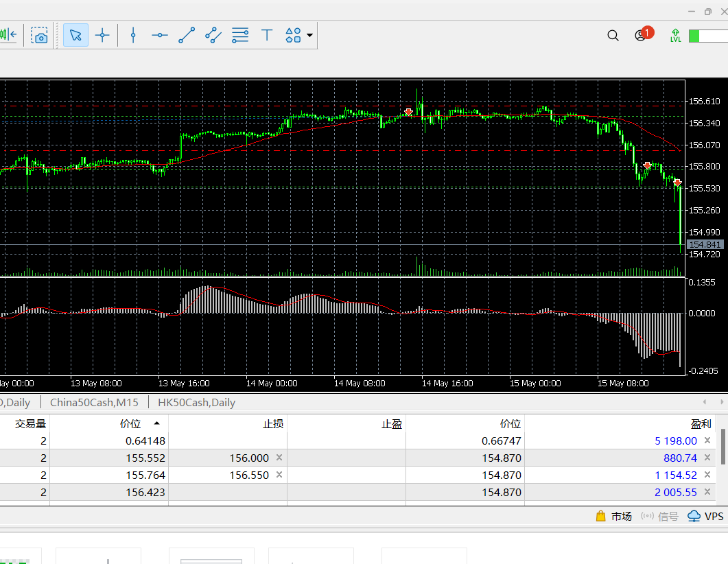Select the trendline drawing tool
The height and width of the screenshot is (564, 728).
click(x=187, y=35)
